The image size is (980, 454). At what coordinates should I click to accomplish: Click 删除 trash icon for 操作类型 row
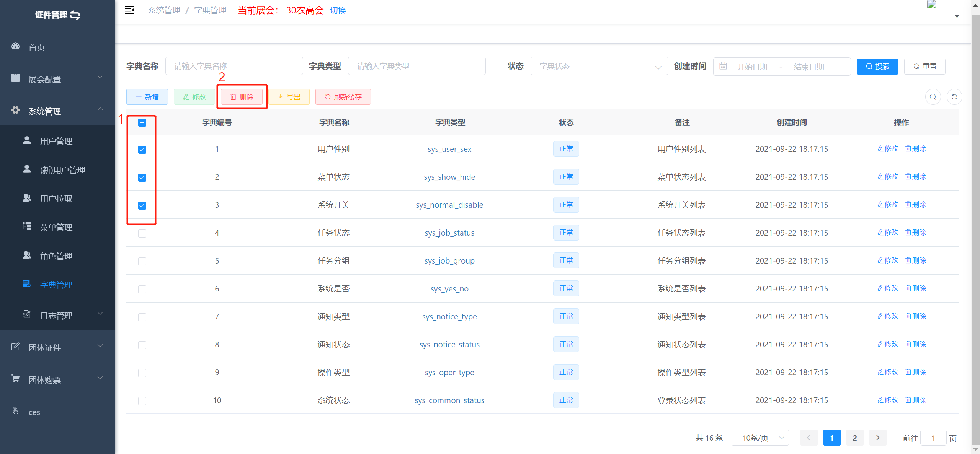908,372
